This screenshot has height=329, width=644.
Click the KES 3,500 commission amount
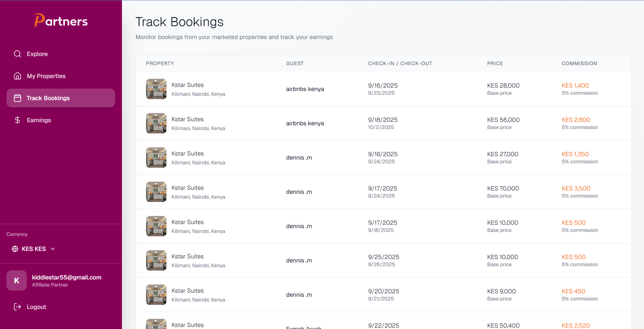click(576, 188)
